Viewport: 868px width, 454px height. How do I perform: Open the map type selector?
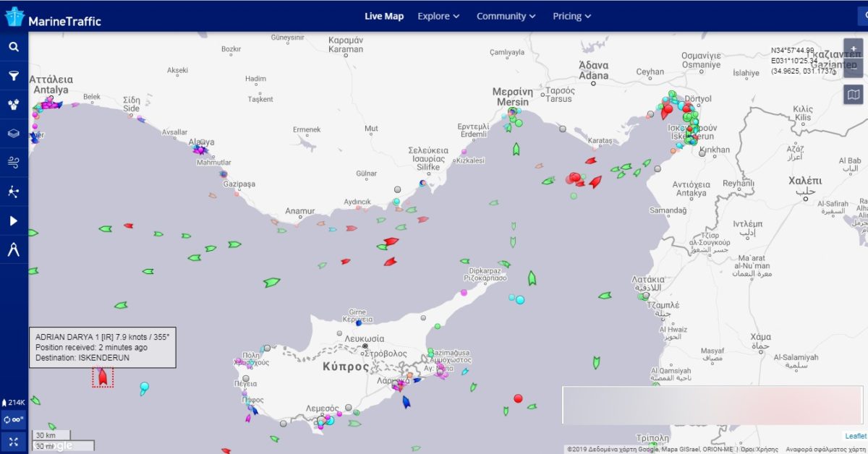[854, 95]
